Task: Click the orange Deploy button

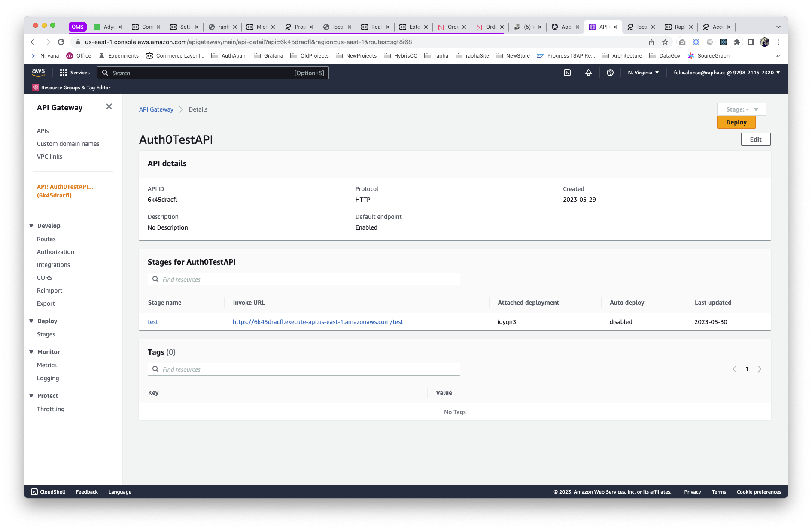Action: pyautogui.click(x=736, y=122)
